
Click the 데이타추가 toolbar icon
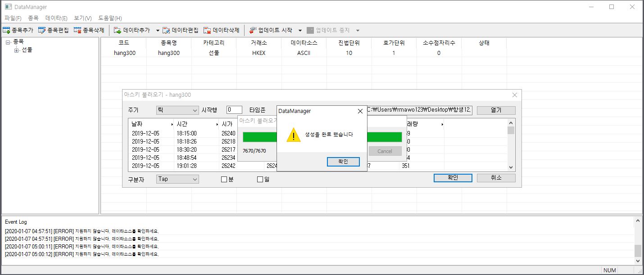[118, 30]
